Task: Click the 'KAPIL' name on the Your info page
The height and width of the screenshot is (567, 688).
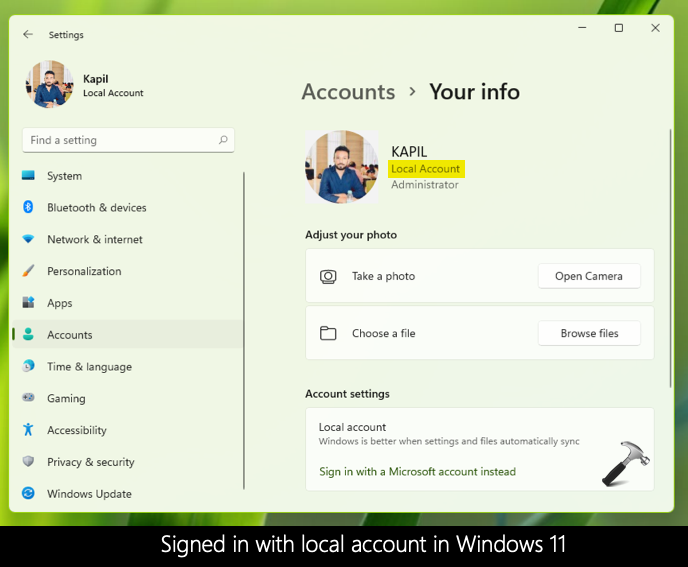Action: [x=409, y=152]
